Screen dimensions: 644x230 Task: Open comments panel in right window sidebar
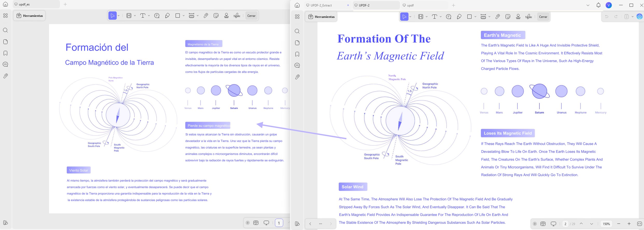[x=297, y=65]
